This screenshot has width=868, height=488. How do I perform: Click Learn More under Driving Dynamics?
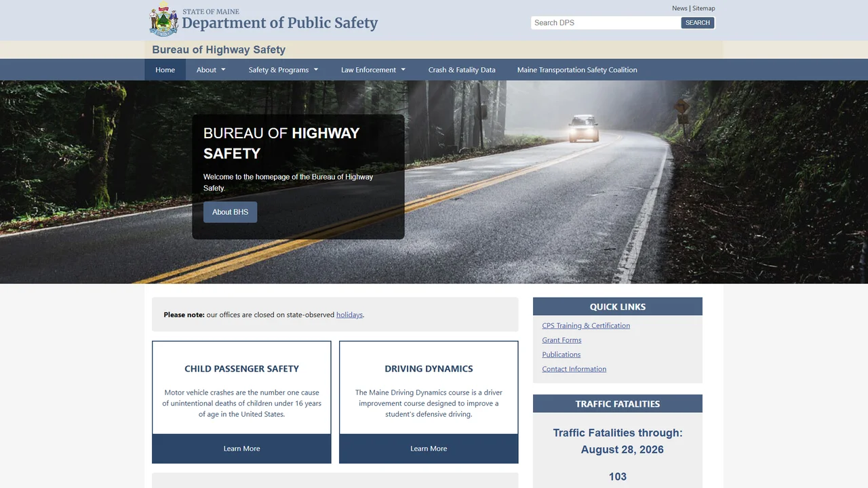click(x=429, y=449)
